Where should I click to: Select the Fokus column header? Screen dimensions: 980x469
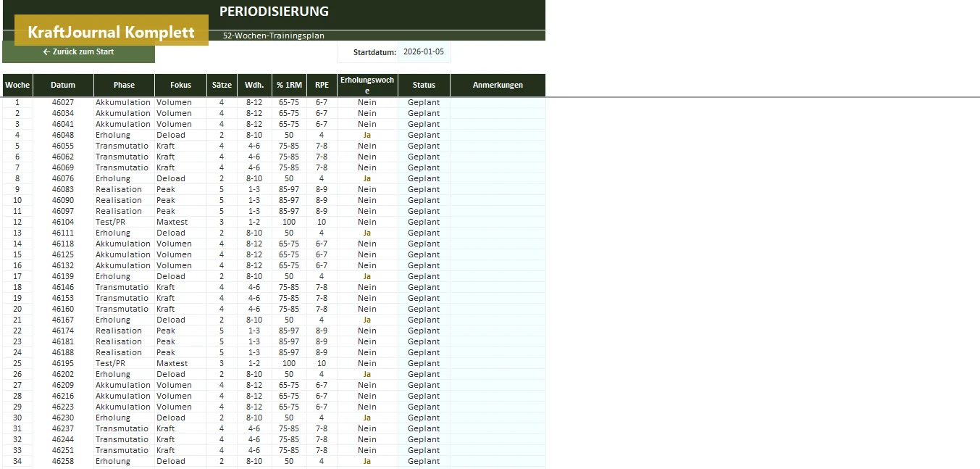(x=180, y=85)
